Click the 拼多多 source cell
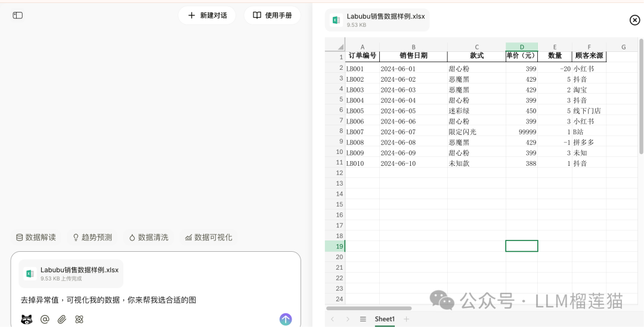Image resolution: width=644 pixels, height=327 pixels. click(x=589, y=143)
